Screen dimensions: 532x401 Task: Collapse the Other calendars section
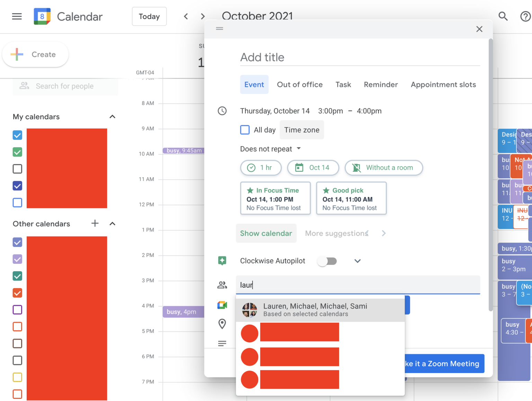tap(112, 224)
